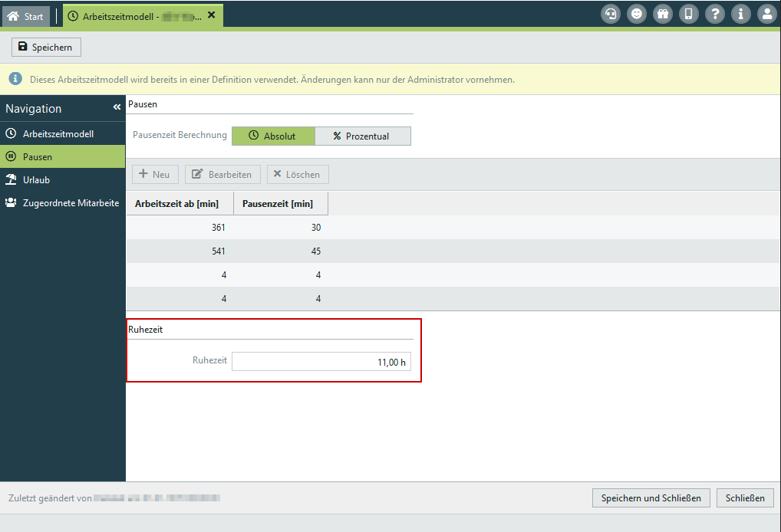
Task: Click the Schließen button
Action: tap(745, 498)
